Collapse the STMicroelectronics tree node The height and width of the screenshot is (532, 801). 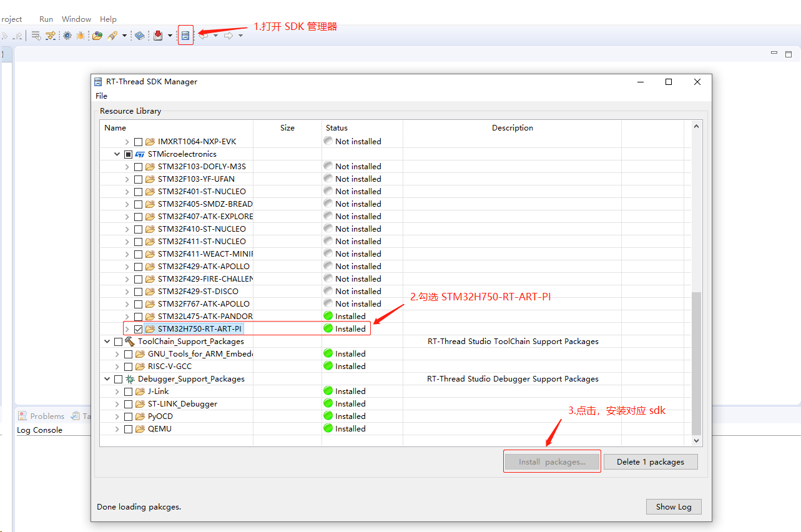[x=117, y=154]
